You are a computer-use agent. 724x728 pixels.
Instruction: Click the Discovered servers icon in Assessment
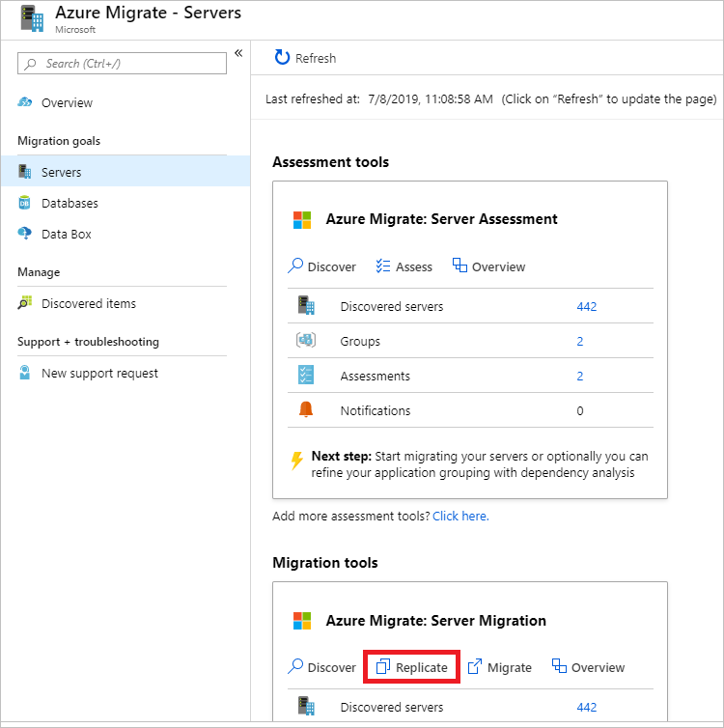tap(306, 305)
